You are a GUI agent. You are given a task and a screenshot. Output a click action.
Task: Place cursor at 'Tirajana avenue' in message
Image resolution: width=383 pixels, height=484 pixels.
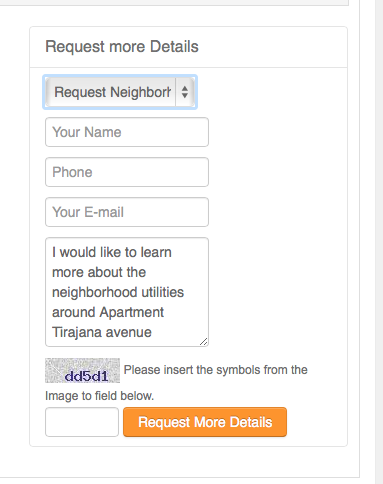coord(102,332)
